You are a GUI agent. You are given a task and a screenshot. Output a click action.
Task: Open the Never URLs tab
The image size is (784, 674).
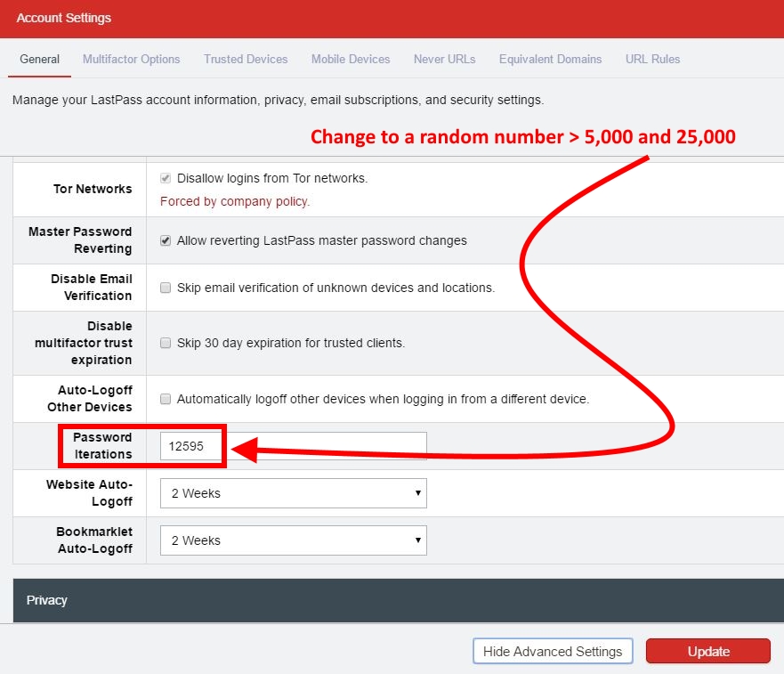click(444, 59)
